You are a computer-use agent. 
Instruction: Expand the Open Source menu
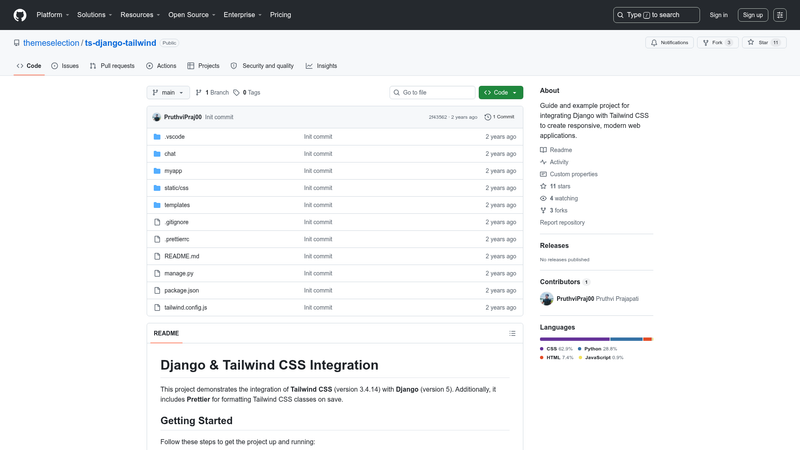pyautogui.click(x=192, y=15)
